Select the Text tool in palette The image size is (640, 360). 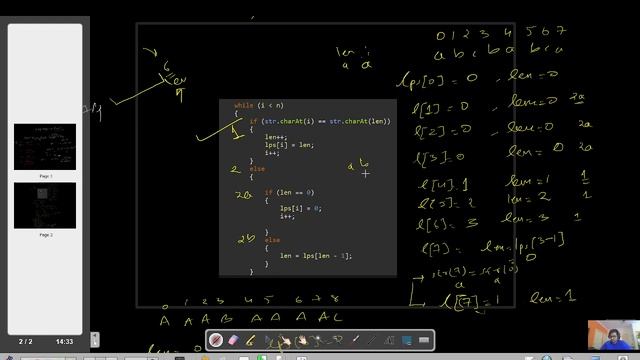tap(389, 340)
